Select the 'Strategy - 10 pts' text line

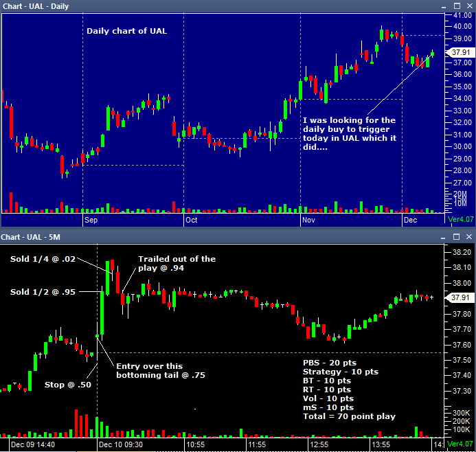341,372
